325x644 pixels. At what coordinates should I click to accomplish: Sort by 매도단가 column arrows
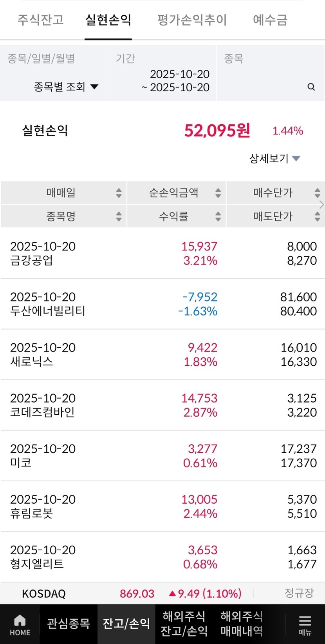coord(317,216)
